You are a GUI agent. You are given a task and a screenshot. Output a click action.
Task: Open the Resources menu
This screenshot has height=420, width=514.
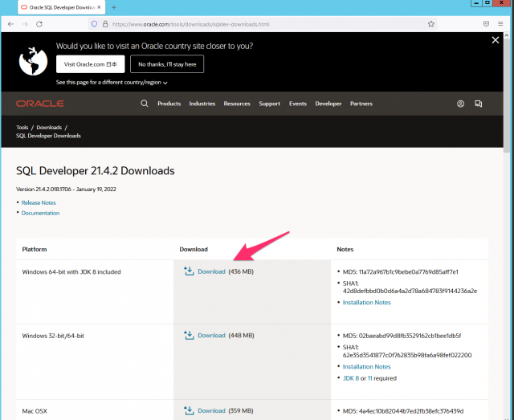click(x=237, y=104)
